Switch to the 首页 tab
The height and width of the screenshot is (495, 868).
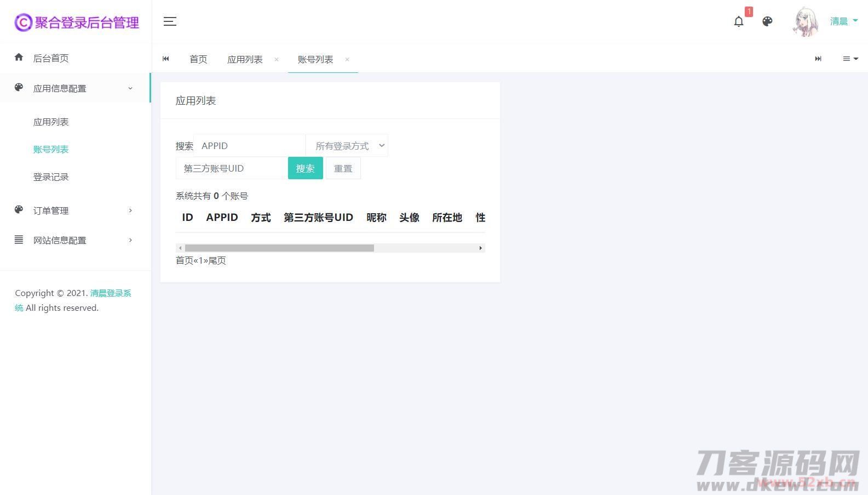click(198, 59)
